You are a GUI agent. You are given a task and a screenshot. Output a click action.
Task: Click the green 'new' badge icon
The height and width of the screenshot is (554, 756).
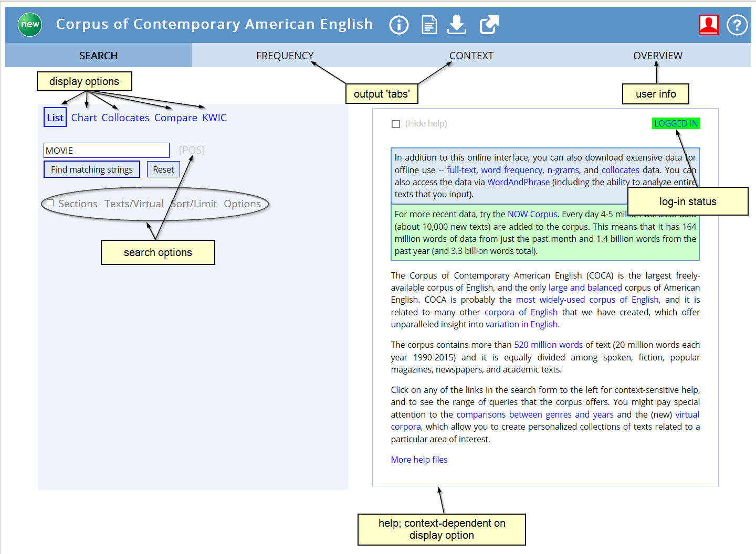(30, 25)
